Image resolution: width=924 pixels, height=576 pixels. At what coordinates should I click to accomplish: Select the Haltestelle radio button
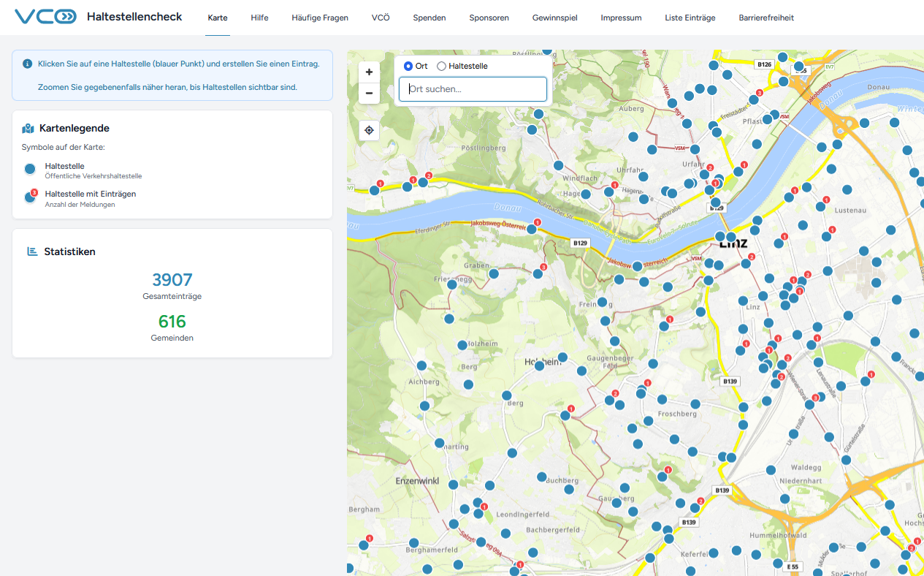click(x=441, y=66)
